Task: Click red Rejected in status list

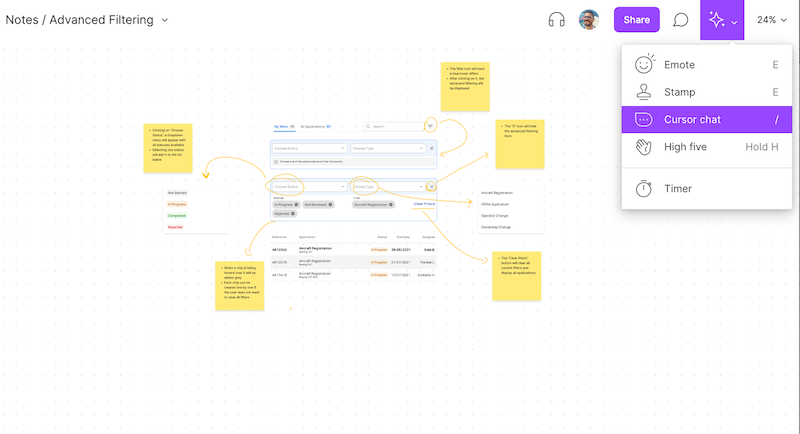Action: pyautogui.click(x=175, y=227)
